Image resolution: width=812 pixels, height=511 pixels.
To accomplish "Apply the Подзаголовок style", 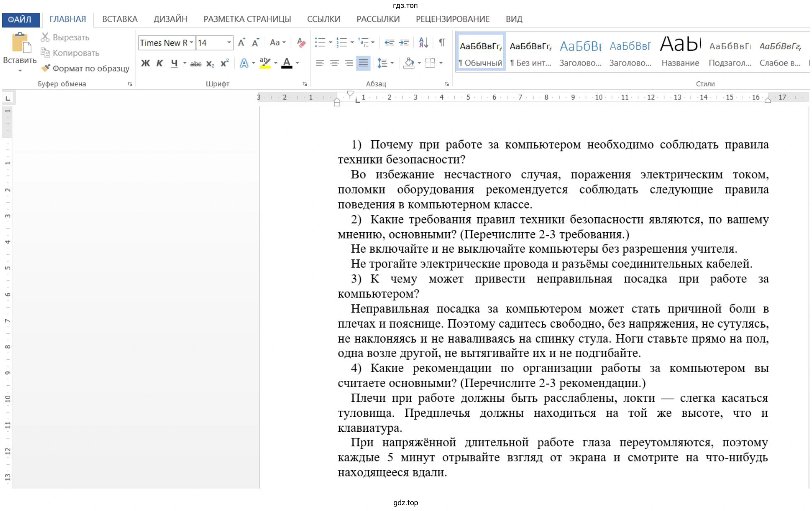I will click(730, 52).
